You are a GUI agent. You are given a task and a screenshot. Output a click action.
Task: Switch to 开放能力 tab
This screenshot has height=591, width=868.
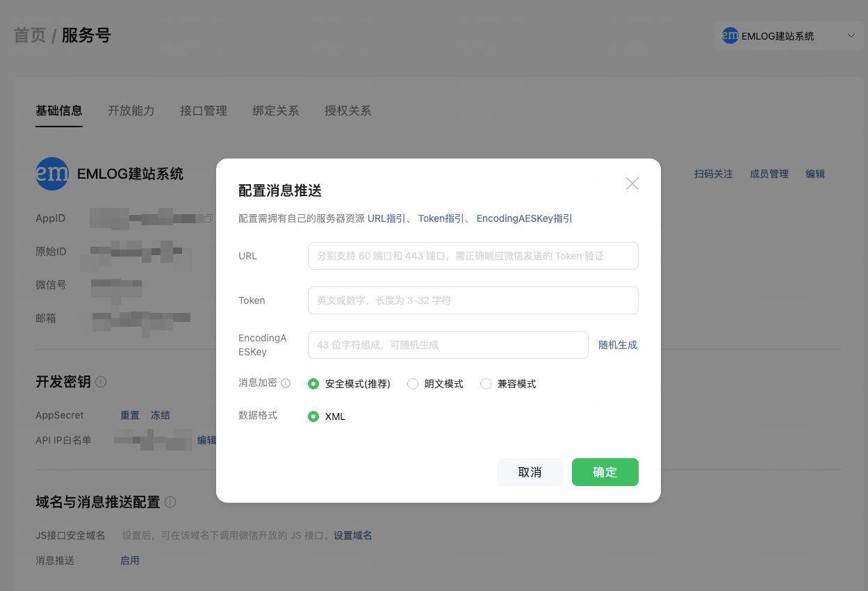coord(131,111)
